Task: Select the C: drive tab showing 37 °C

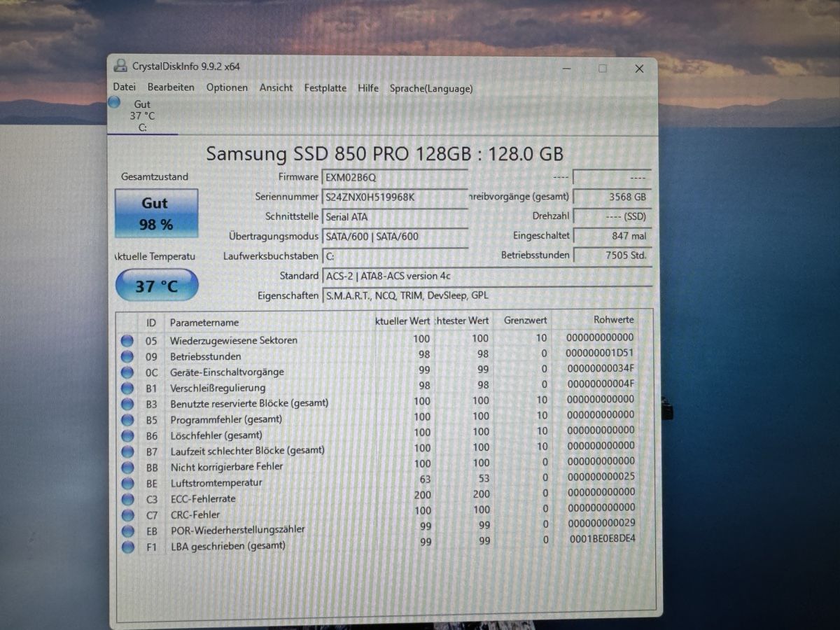Action: (x=142, y=115)
